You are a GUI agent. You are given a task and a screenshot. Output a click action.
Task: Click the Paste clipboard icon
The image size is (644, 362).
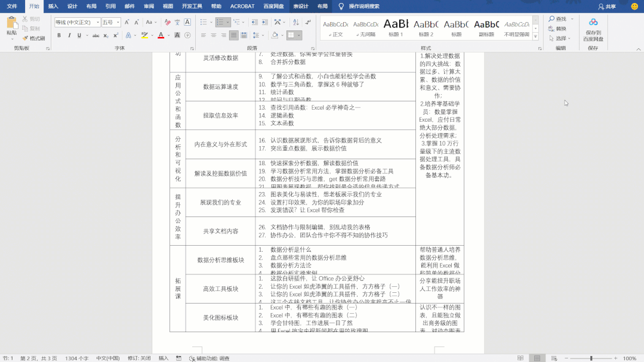[x=12, y=23]
